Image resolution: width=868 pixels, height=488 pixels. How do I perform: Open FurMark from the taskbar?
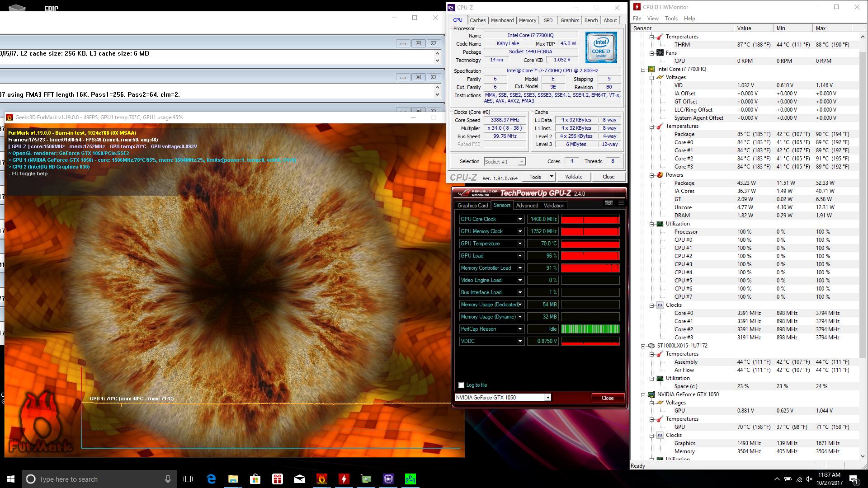tap(322, 479)
